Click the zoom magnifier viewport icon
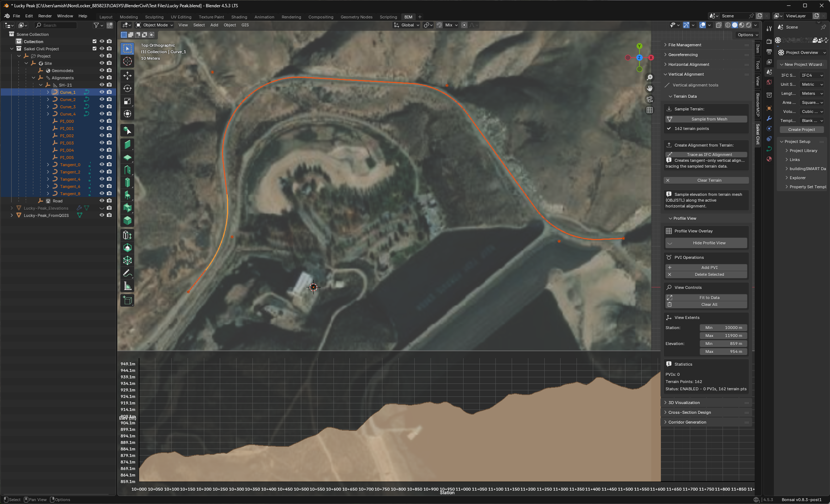 pyautogui.click(x=650, y=77)
